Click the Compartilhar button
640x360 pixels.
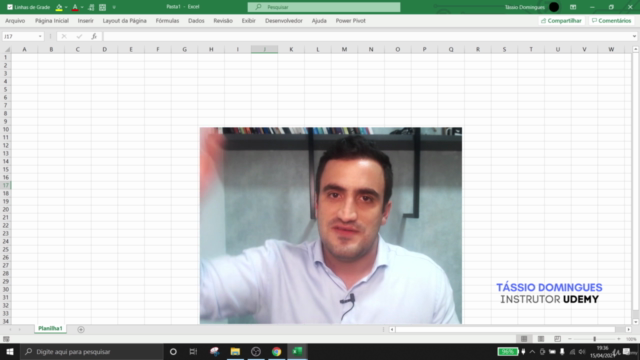(561, 20)
